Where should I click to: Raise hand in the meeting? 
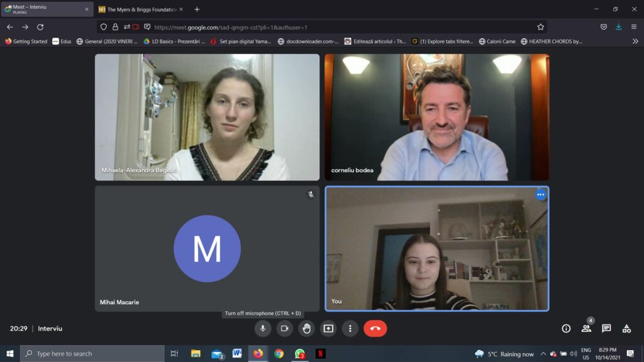(x=306, y=329)
